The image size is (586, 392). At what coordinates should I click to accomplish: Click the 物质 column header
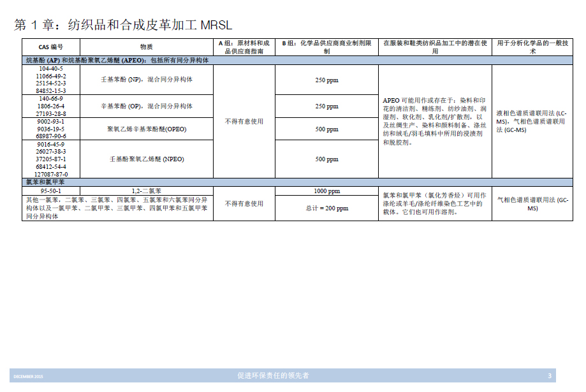click(x=147, y=47)
